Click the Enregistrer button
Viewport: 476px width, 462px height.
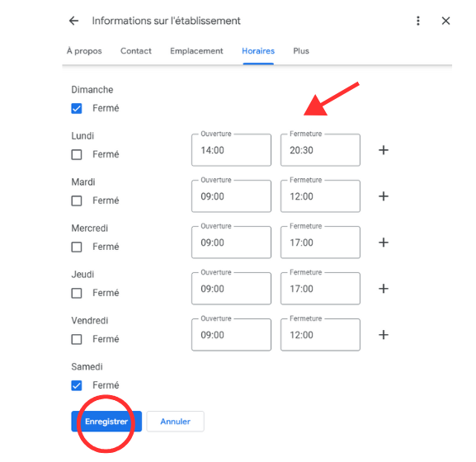coord(106,422)
